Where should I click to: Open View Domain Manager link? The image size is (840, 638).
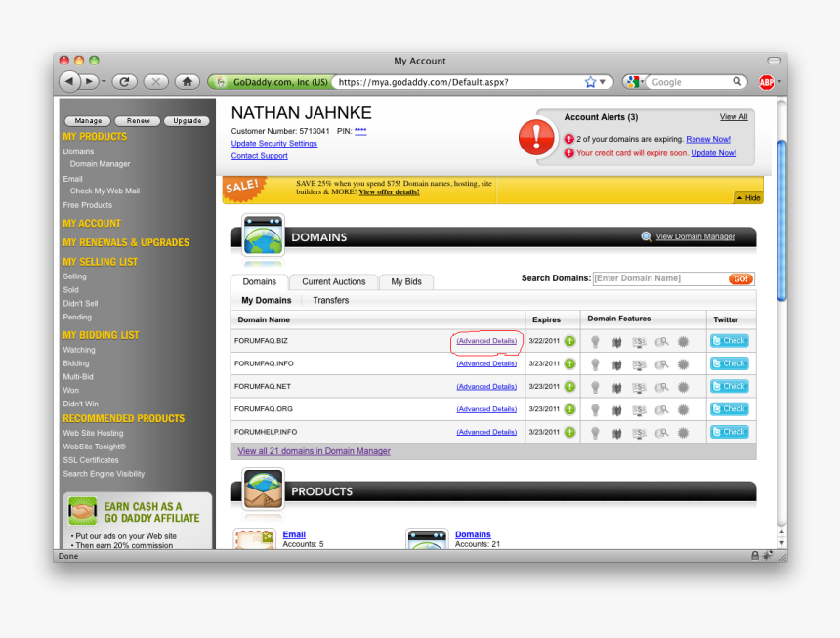(695, 236)
